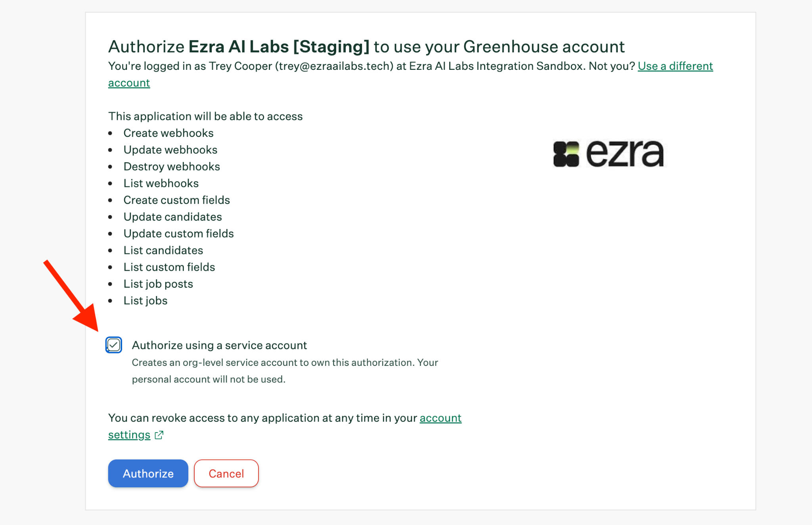Follow the 'Use a different account' link
This screenshot has height=525, width=812.
[x=675, y=66]
